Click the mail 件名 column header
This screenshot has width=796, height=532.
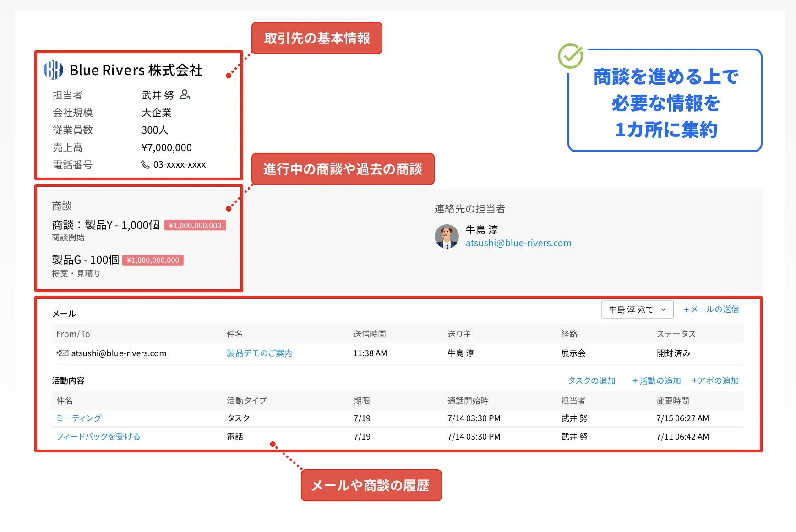pos(235,334)
